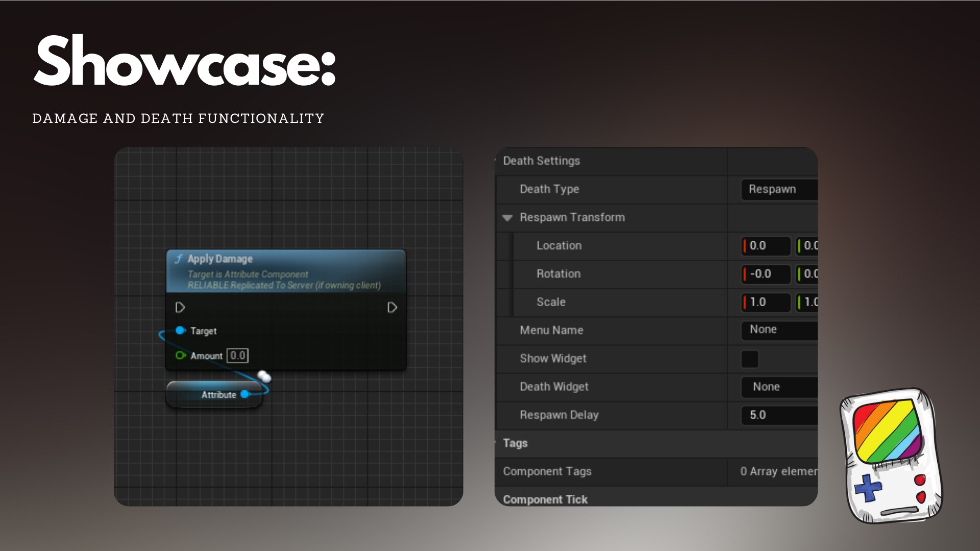Click the Apply Damage input execution pin
Screen dimensions: 980x551
[x=180, y=308]
